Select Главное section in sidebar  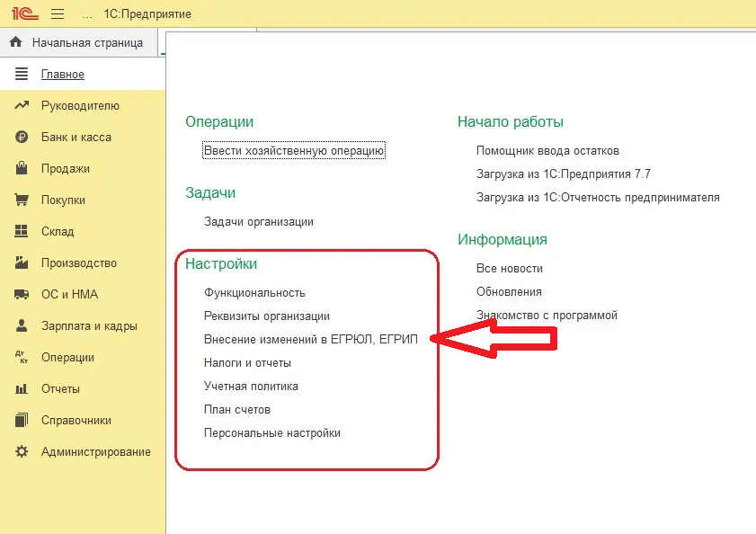click(63, 75)
